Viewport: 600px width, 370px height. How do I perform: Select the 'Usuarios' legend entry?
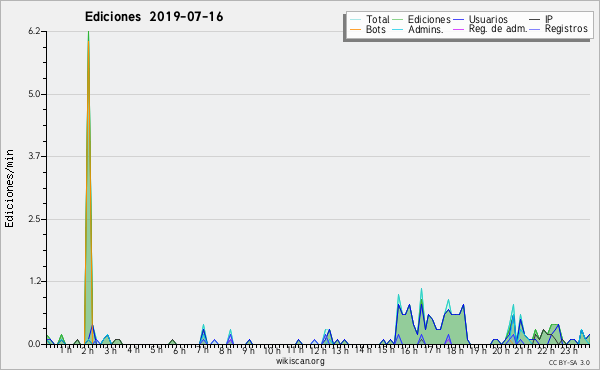coord(488,19)
